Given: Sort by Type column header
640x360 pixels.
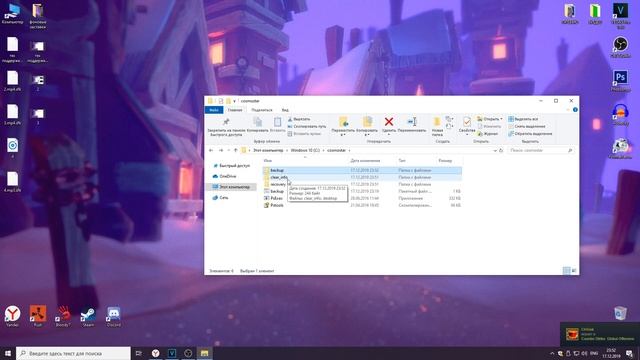Looking at the screenshot, I should 402,161.
